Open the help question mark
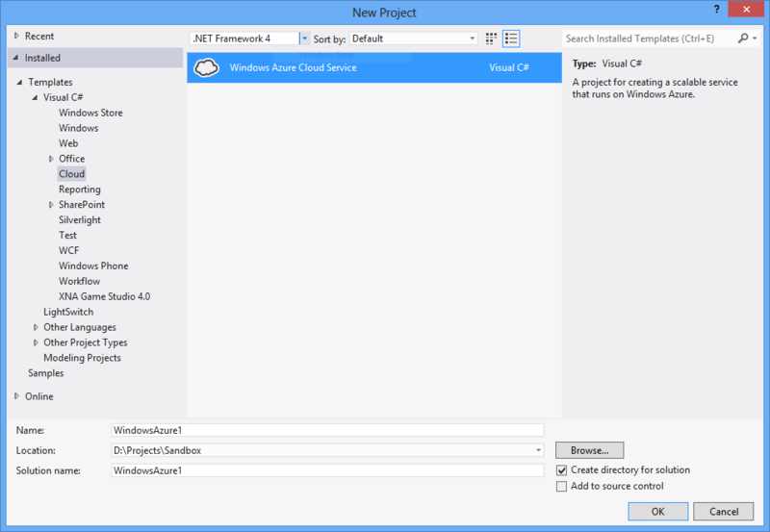This screenshot has width=770, height=532. (716, 9)
